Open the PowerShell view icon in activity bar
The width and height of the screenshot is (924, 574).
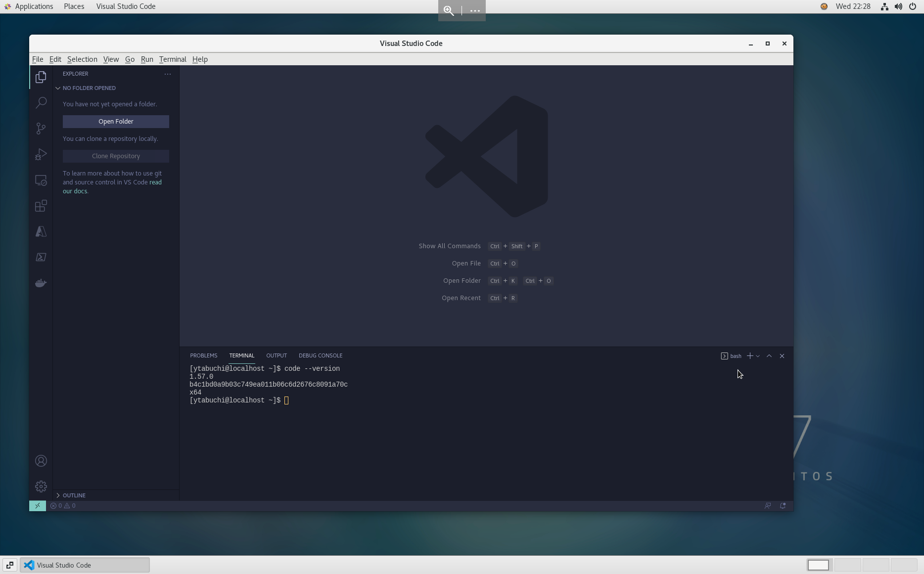coord(41,257)
